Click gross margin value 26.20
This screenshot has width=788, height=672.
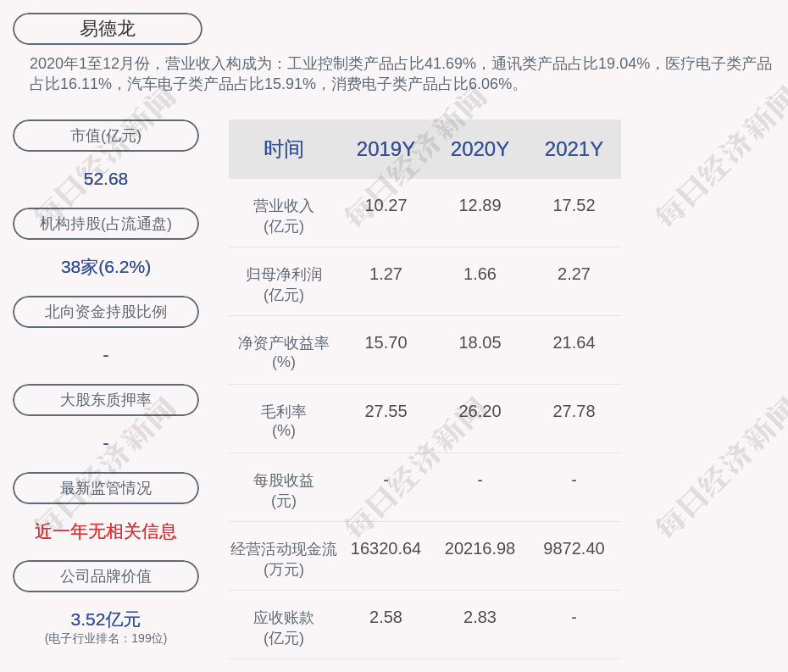480,411
